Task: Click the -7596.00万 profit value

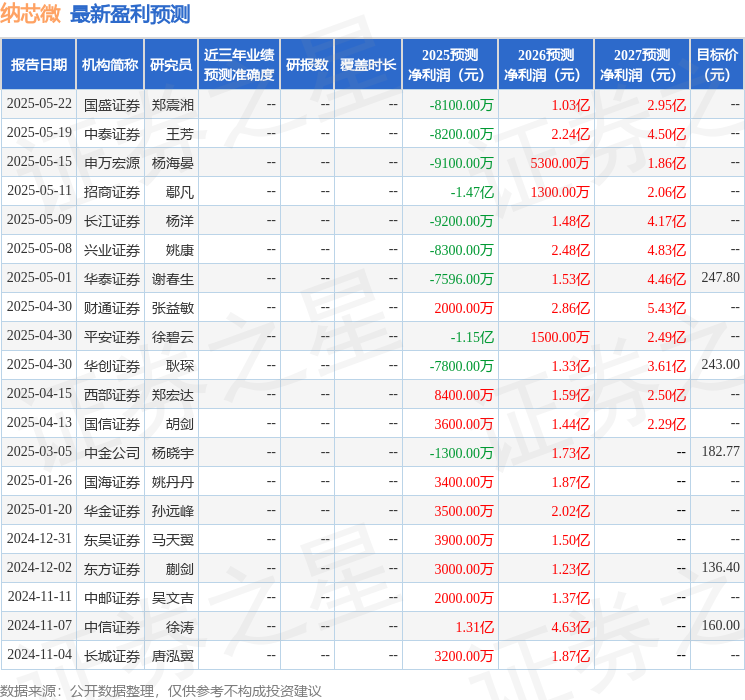Action: pyautogui.click(x=461, y=279)
